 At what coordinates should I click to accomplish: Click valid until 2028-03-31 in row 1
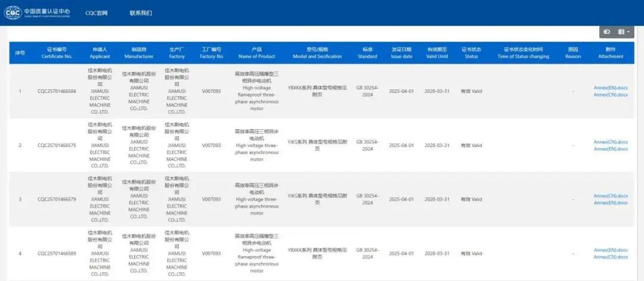(437, 91)
